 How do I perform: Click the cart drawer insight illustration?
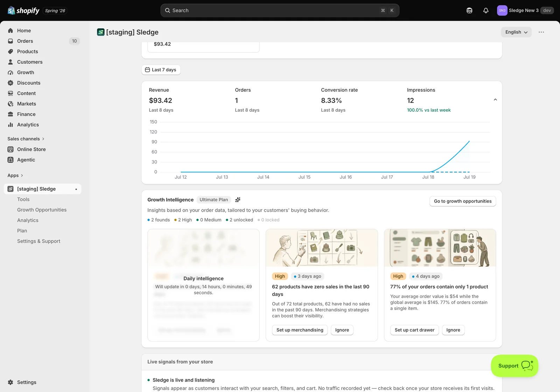pos(440,248)
